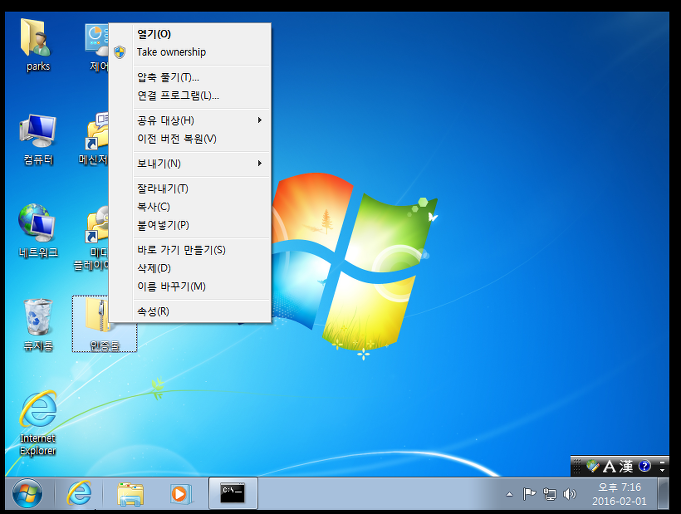
Task: Select the 휴지통 recycle bin icon
Action: [x=38, y=325]
